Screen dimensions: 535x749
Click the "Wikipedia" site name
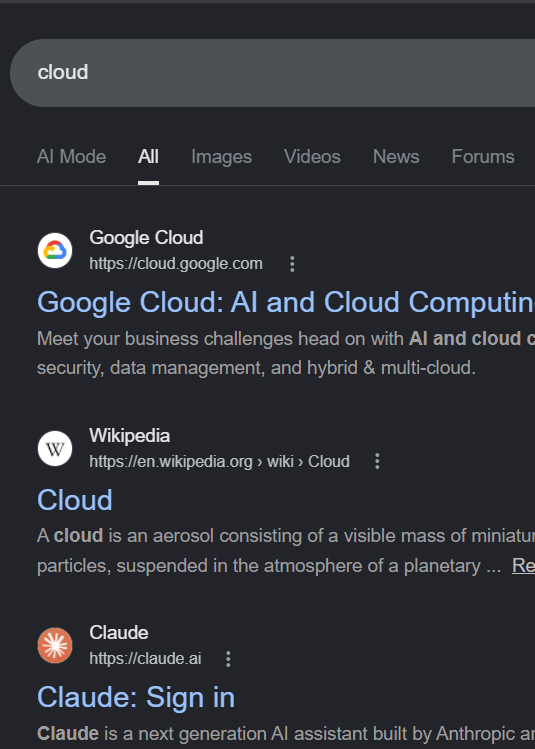(129, 435)
